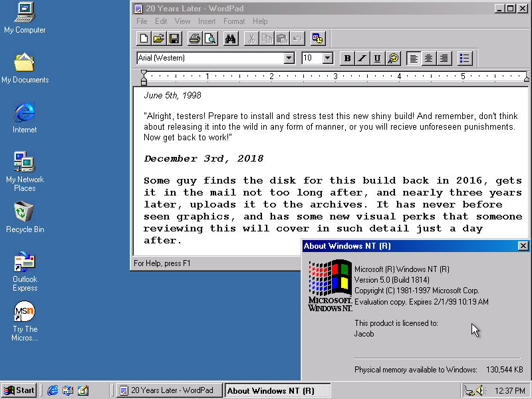This screenshot has height=399, width=532.
Task: Set alignment to center
Action: point(428,59)
